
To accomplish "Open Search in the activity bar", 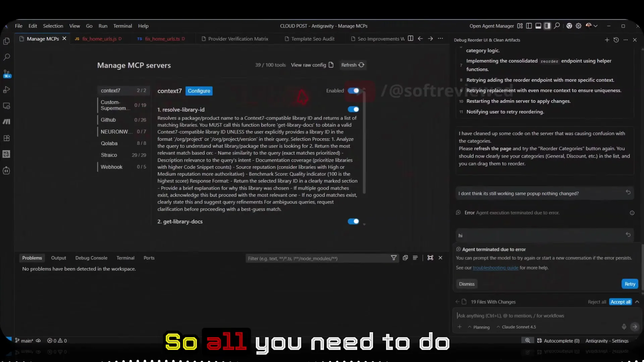I will coord(7,57).
